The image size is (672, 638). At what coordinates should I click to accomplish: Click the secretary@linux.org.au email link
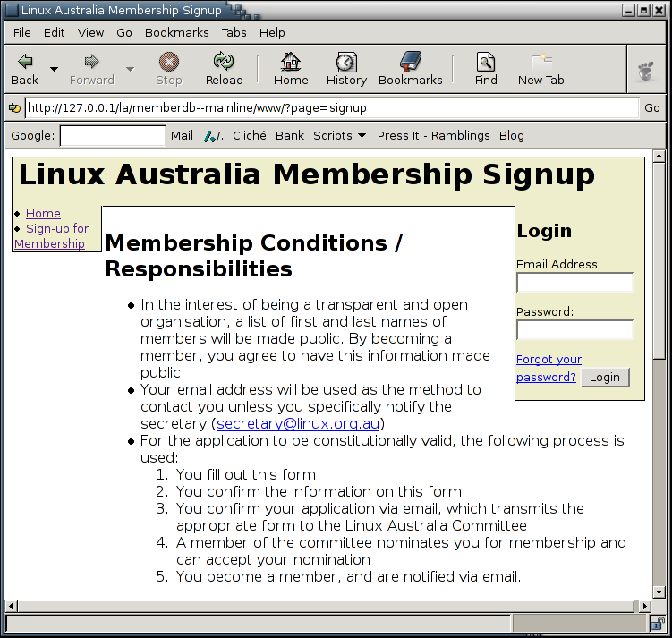tap(298, 424)
